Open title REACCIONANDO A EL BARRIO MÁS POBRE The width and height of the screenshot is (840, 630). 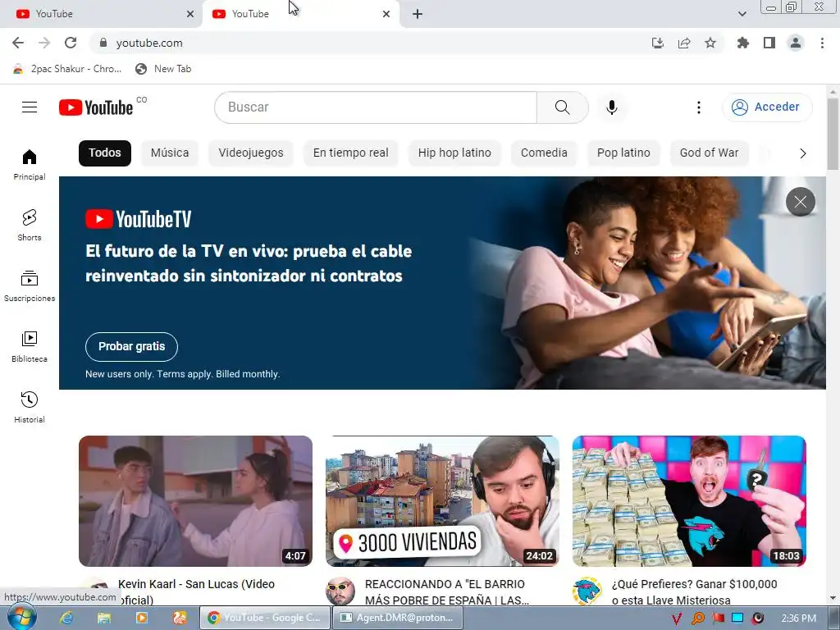[447, 592]
